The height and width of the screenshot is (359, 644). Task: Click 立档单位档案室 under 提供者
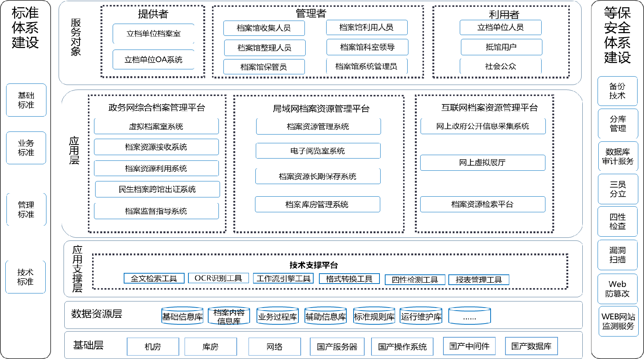(x=154, y=34)
